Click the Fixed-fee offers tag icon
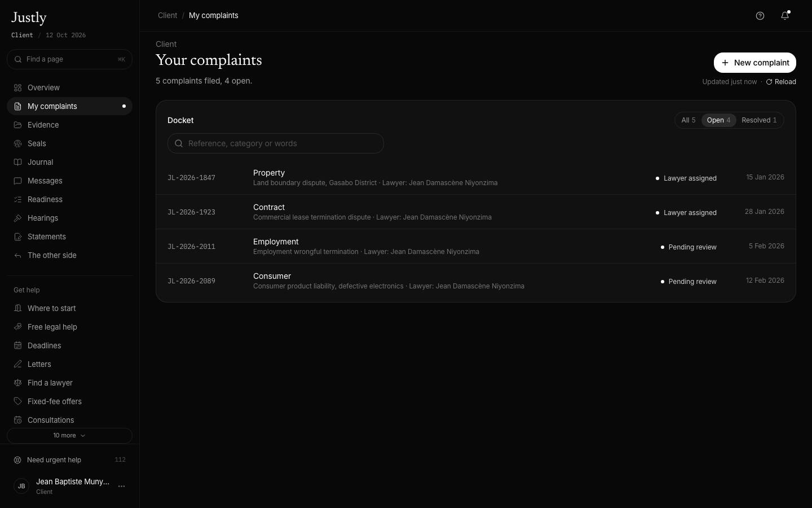 18,401
